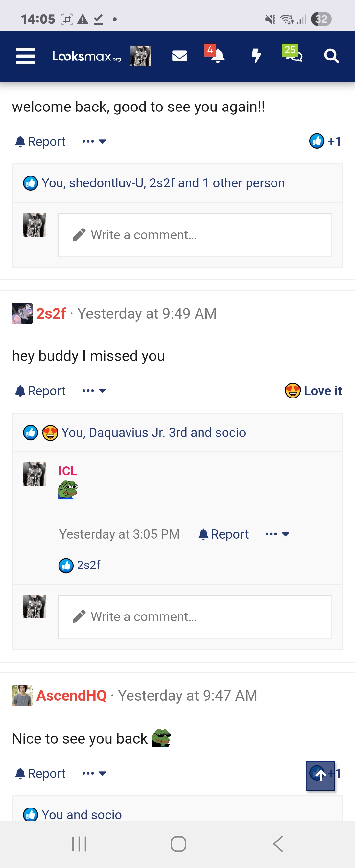
Task: Expand more options dropdown on ICL's comment
Action: tap(277, 534)
